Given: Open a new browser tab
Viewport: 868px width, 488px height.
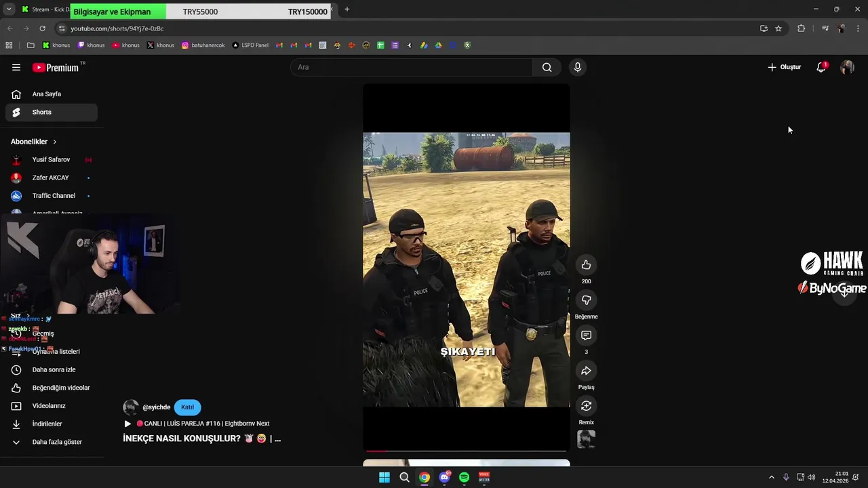Looking at the screenshot, I should [347, 9].
